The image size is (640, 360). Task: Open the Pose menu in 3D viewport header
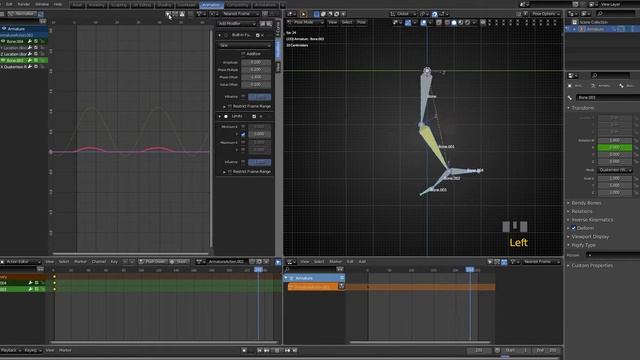click(361, 22)
